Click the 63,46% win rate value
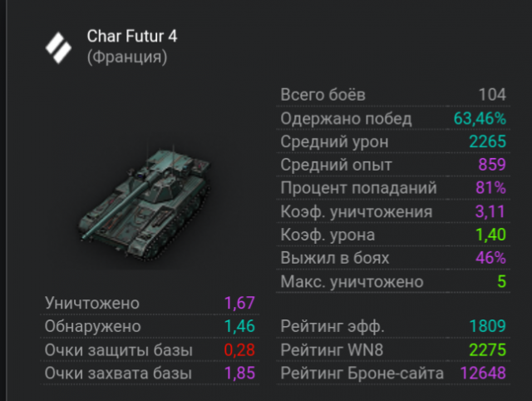The image size is (532, 401). pyautogui.click(x=480, y=118)
